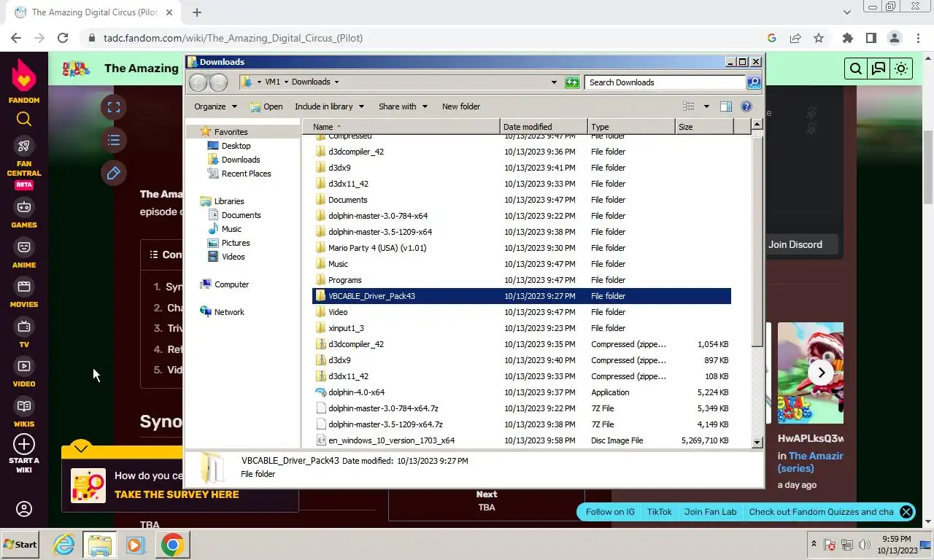
Task: Toggle the Explorer preview pane icon
Action: [x=726, y=106]
